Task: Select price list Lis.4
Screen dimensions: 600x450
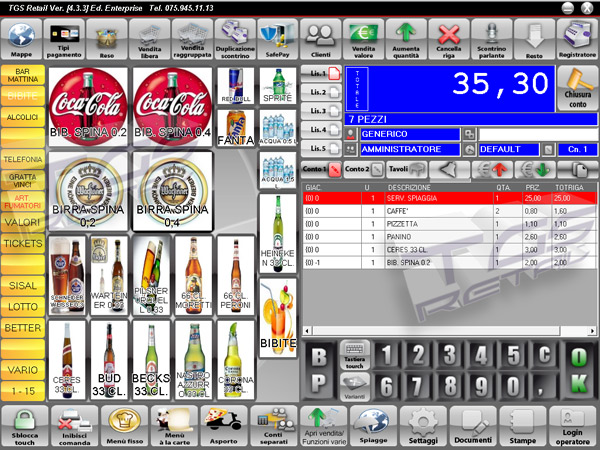Action: [321, 130]
